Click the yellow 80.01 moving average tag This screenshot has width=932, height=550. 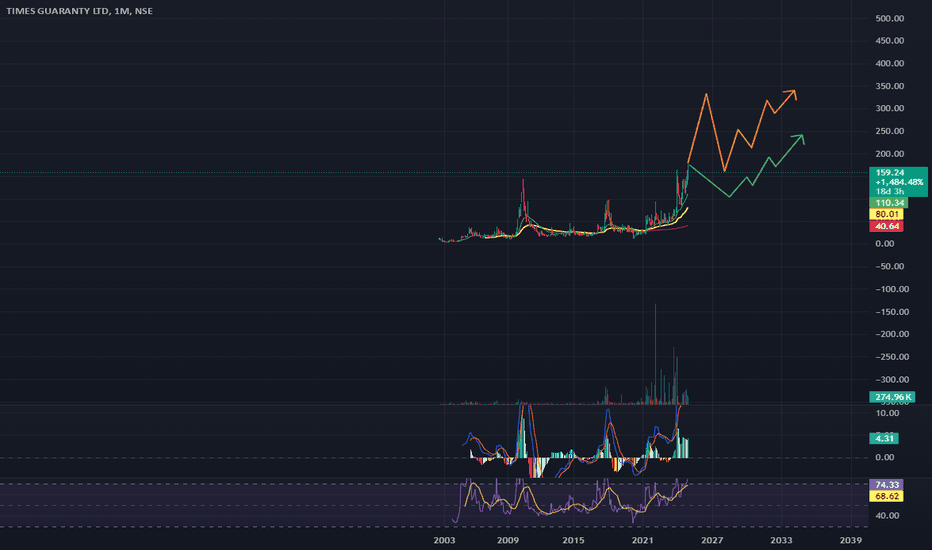click(886, 214)
